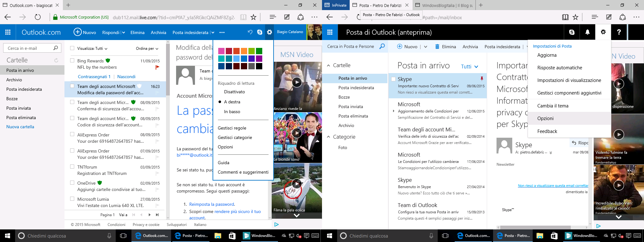This screenshot has width=644, height=242.
Task: Open help question mark in Posta header
Action: [619, 32]
